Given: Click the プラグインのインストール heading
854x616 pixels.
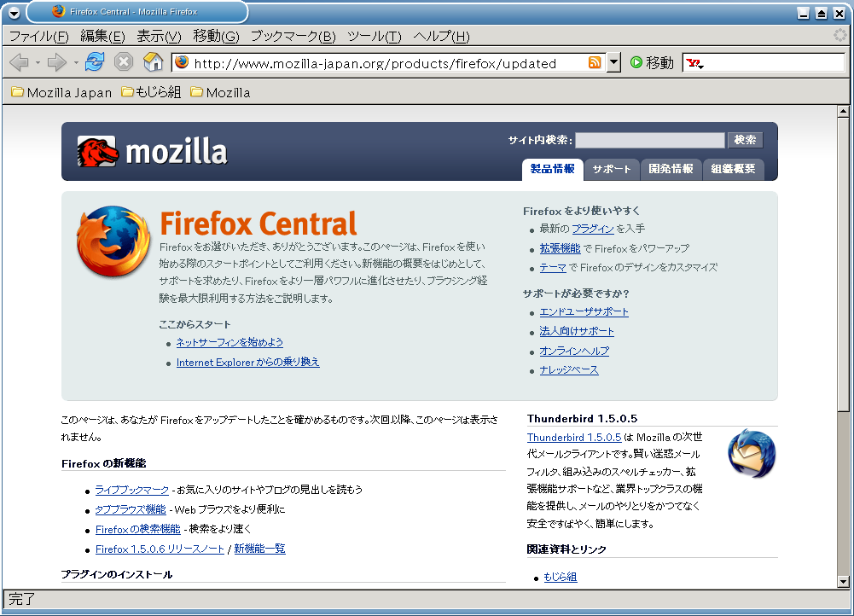Looking at the screenshot, I should [x=117, y=574].
